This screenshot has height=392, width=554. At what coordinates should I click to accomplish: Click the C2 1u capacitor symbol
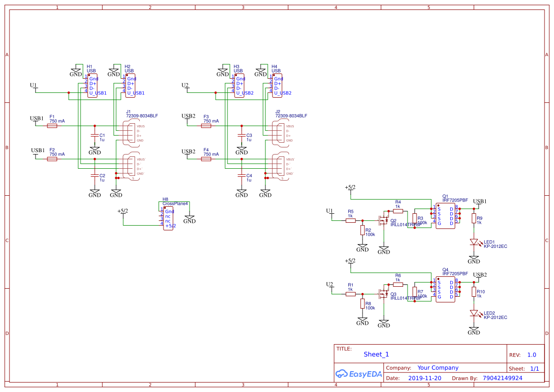click(94, 176)
